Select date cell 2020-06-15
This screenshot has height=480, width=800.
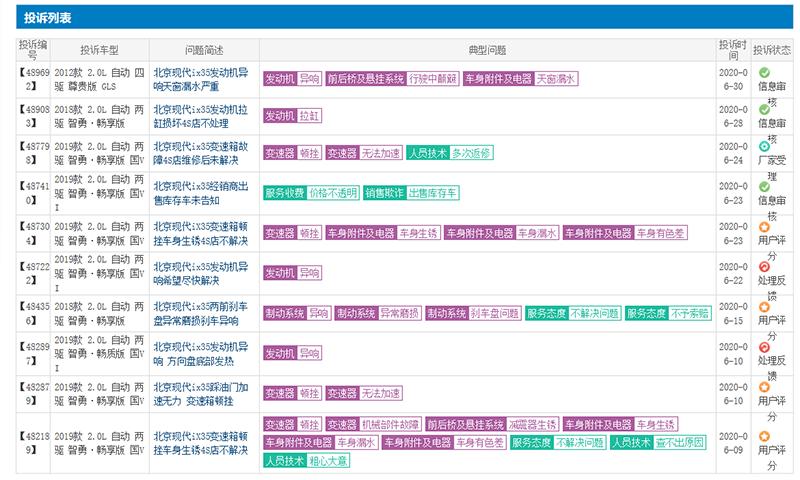(733, 313)
